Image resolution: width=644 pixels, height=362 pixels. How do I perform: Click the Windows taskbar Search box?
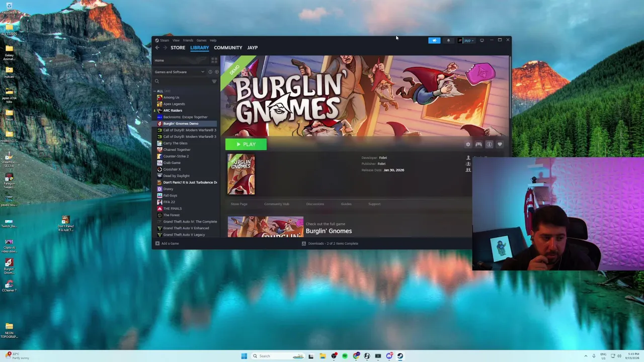[x=278, y=356]
